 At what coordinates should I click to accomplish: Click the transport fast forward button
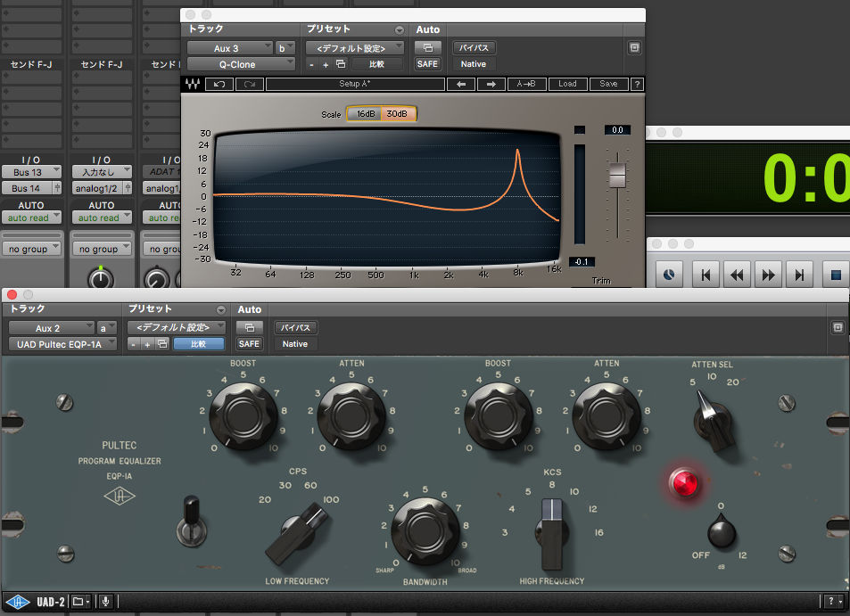pyautogui.click(x=768, y=275)
